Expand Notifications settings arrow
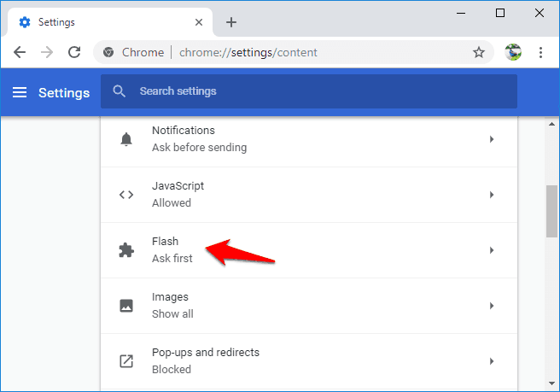The image size is (560, 392). click(492, 139)
